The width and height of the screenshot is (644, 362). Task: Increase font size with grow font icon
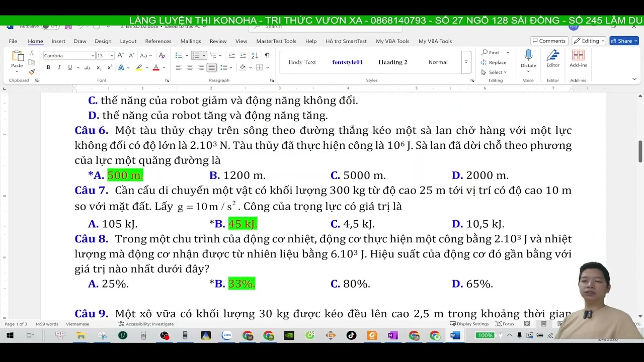[x=122, y=56]
